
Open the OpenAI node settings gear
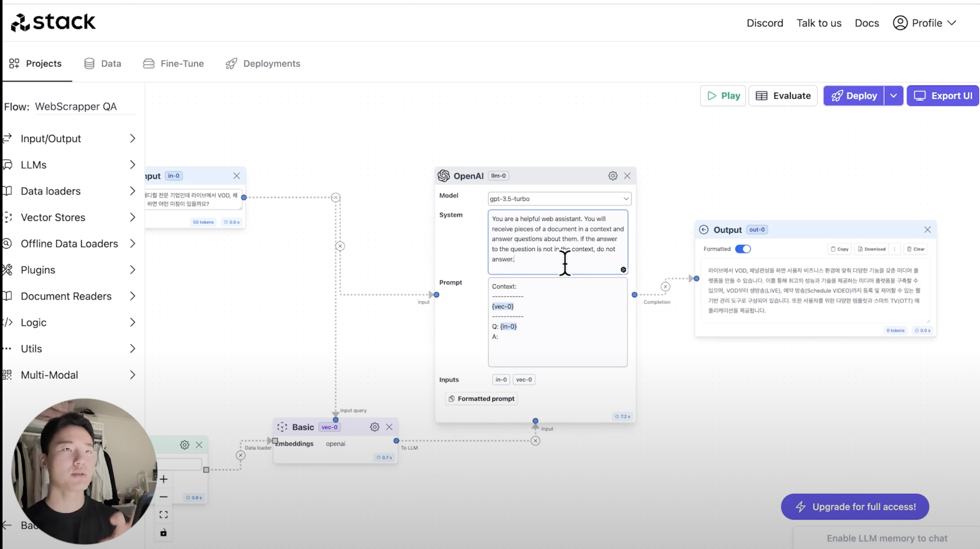click(613, 176)
